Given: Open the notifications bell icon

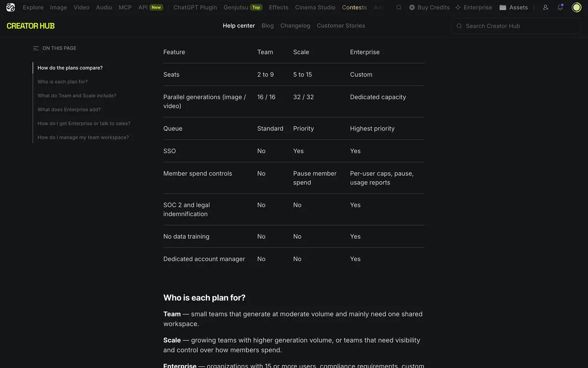Looking at the screenshot, I should coord(561,7).
